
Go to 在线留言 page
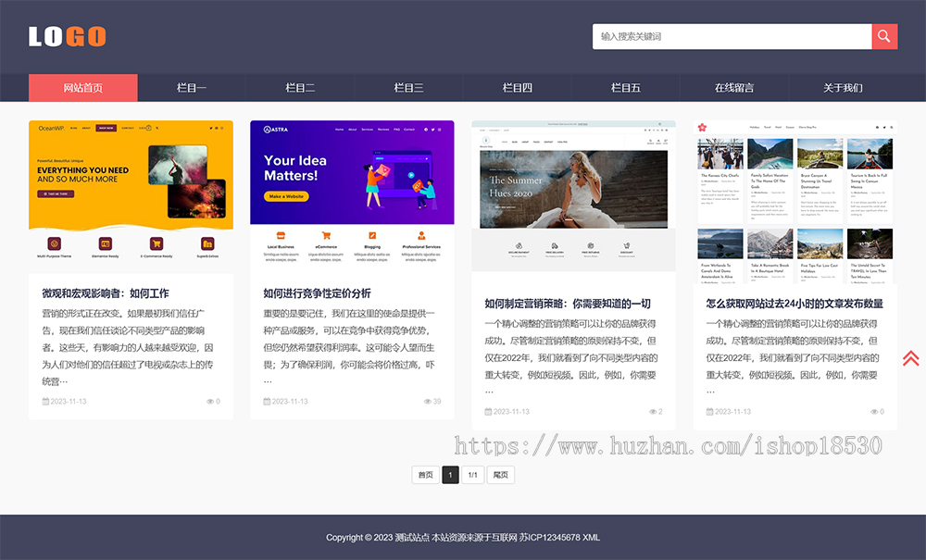pyautogui.click(x=734, y=88)
